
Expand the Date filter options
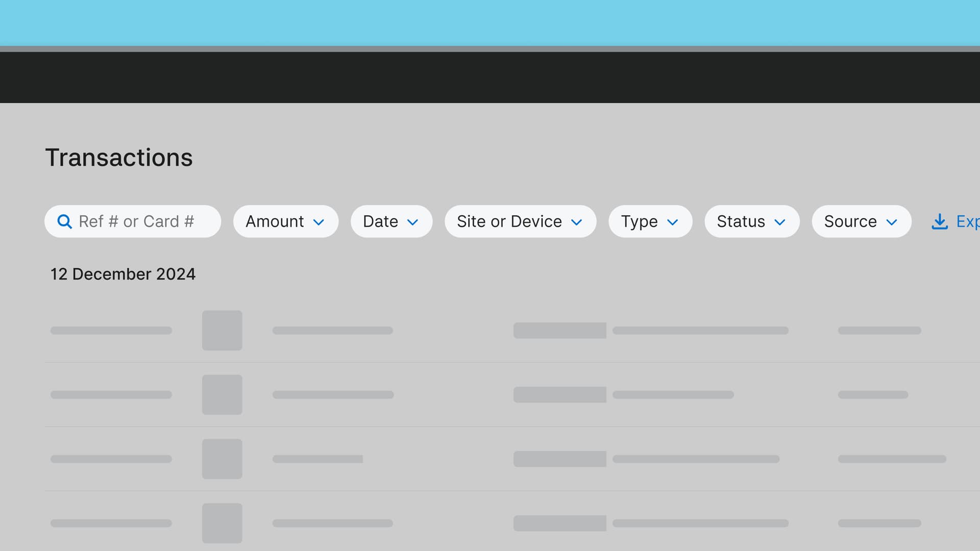point(391,221)
